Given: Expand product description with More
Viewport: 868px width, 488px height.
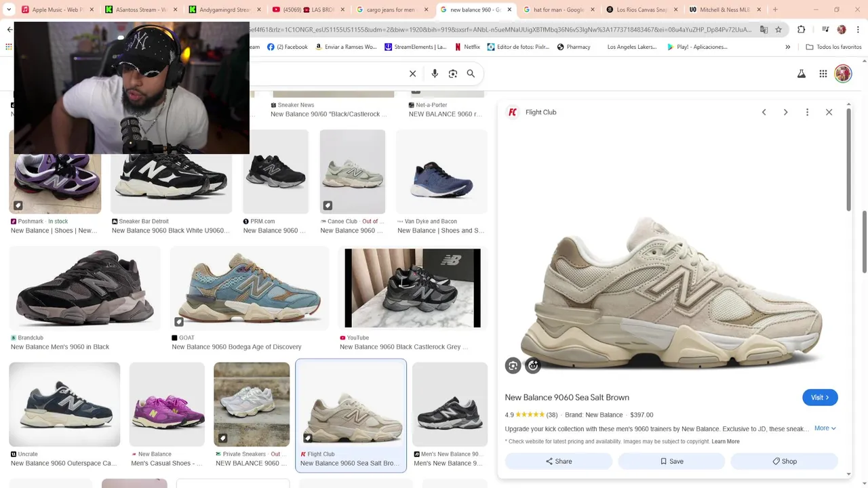Looking at the screenshot, I should tap(825, 428).
